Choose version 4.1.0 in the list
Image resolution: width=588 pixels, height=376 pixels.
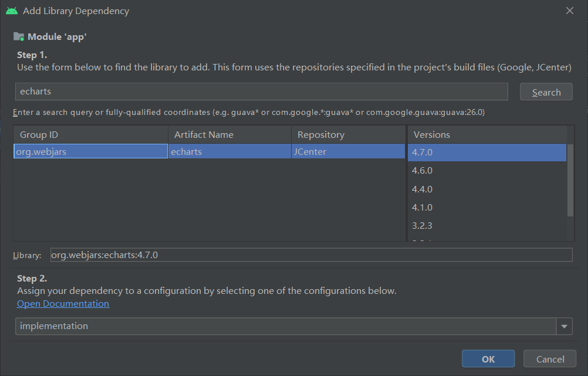click(486, 207)
